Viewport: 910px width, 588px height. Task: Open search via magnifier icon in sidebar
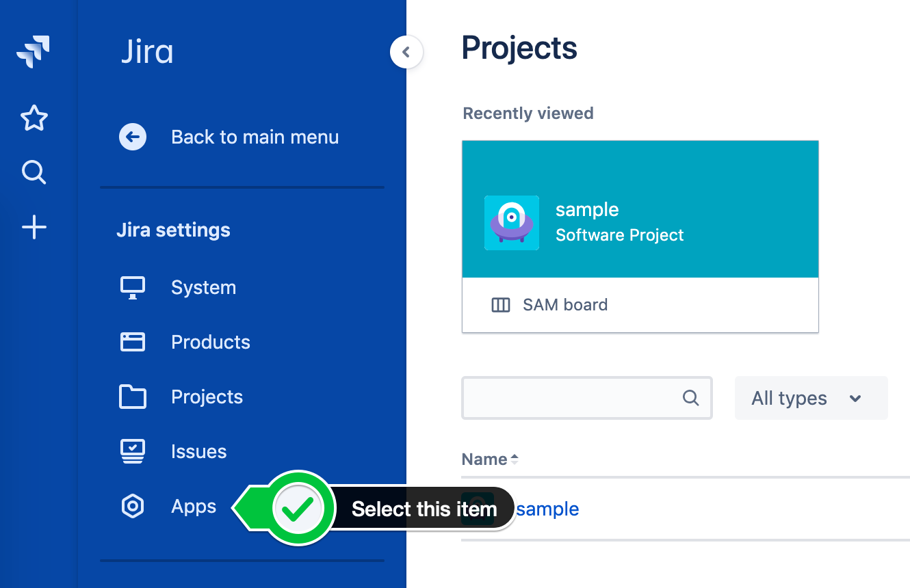click(34, 172)
